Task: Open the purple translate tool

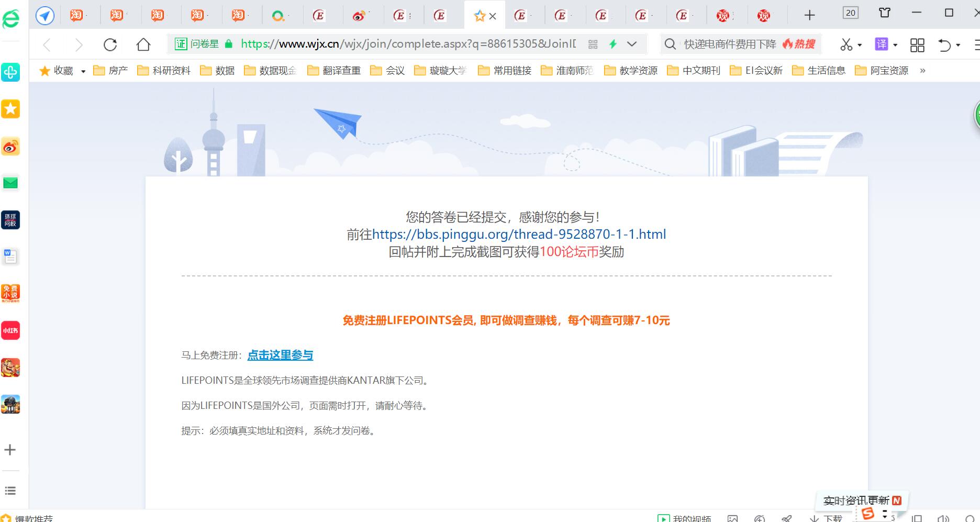Action: tap(882, 45)
